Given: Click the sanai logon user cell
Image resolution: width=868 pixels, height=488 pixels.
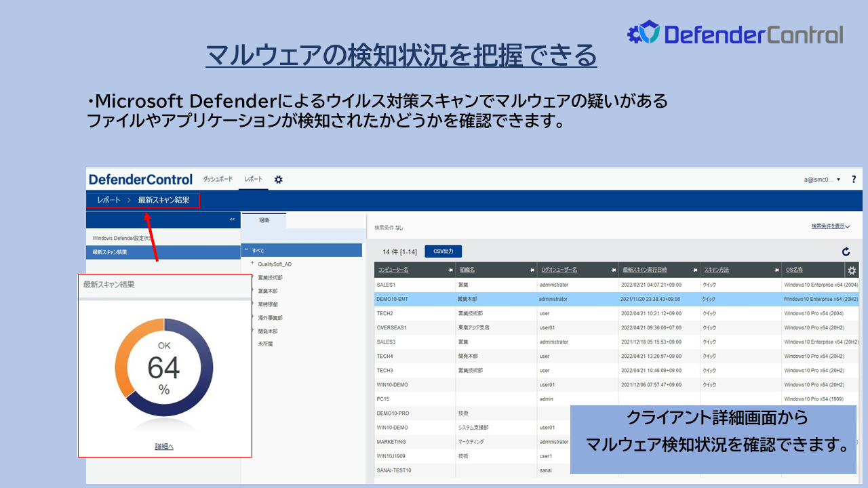Looking at the screenshot, I should coord(546,470).
